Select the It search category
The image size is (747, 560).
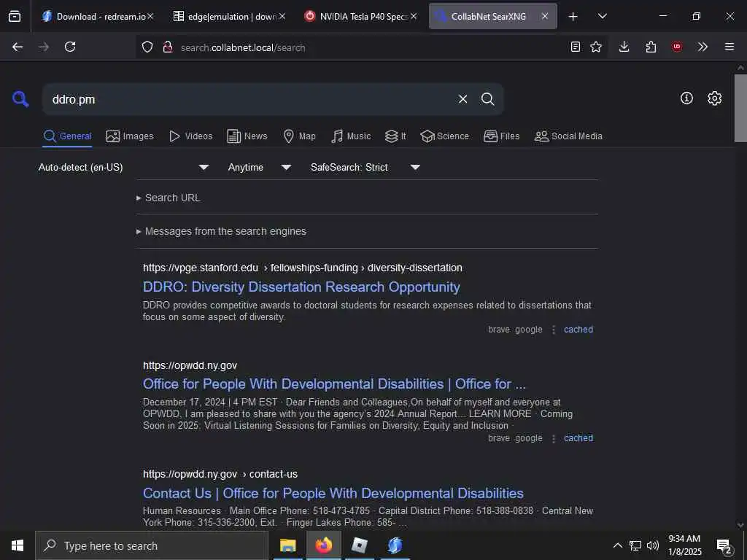coord(395,136)
